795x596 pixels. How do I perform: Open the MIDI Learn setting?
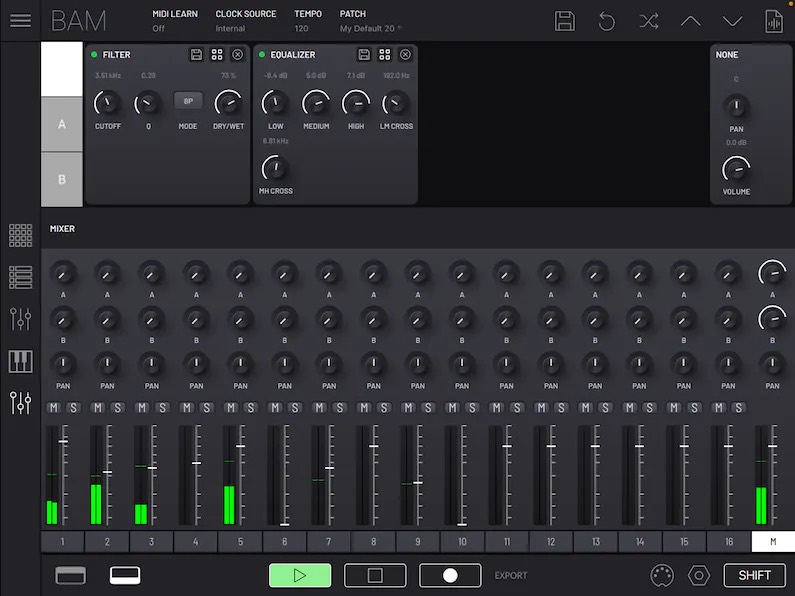tap(175, 21)
